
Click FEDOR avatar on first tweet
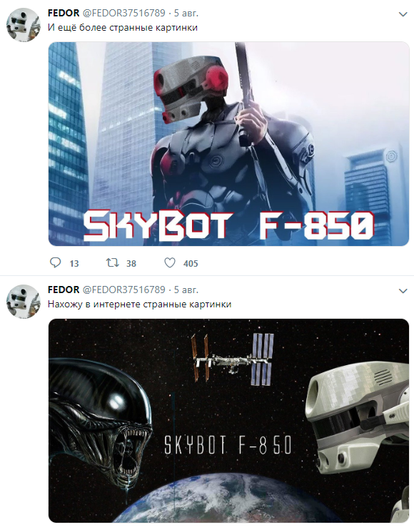[x=24, y=25]
